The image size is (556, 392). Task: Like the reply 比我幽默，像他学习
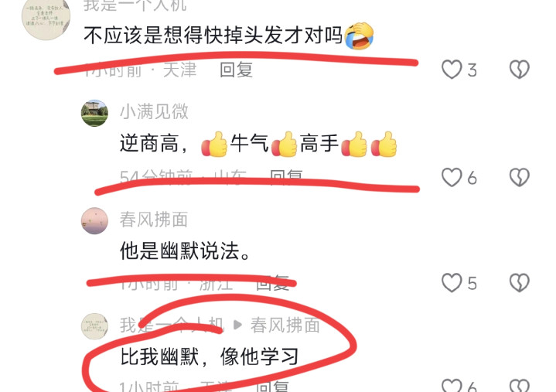[452, 386]
